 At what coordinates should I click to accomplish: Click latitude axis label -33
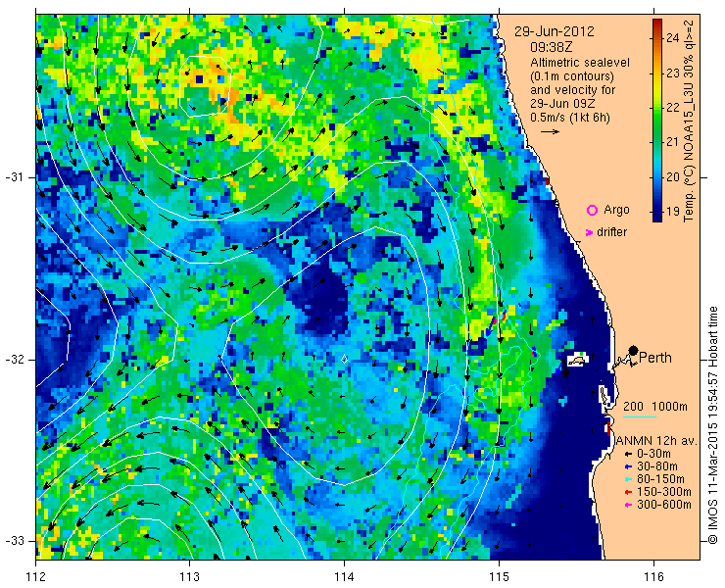click(x=14, y=540)
